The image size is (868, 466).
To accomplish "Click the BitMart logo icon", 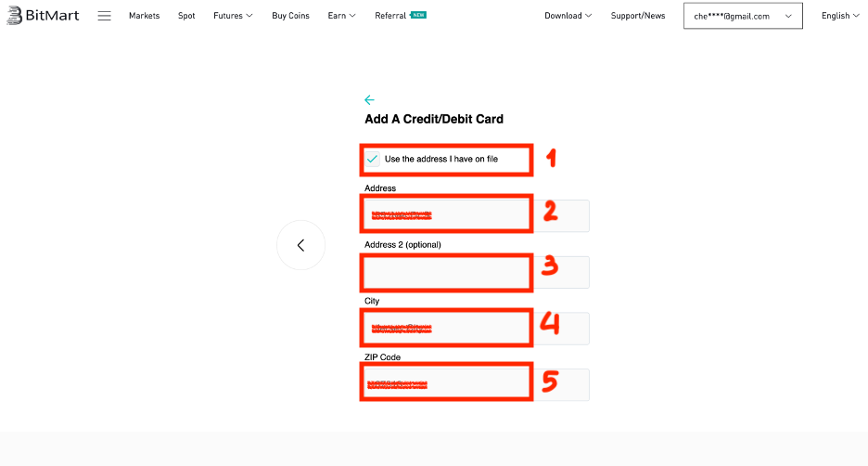I will coord(15,16).
